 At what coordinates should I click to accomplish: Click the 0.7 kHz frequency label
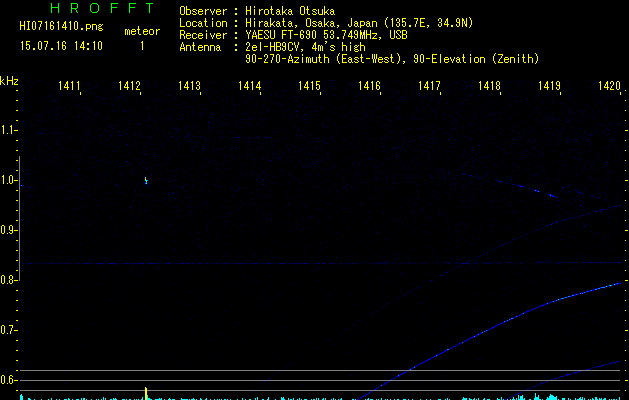pos(8,330)
